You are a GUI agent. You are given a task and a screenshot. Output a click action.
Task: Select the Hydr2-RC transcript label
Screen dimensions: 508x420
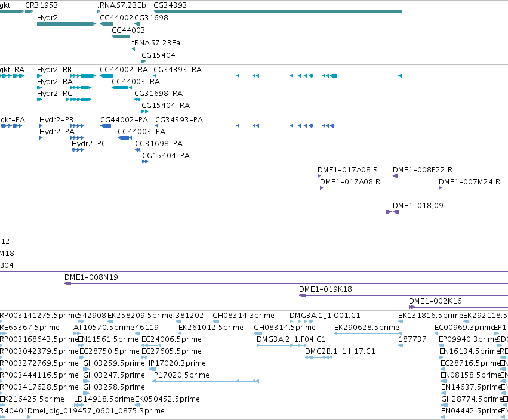tap(54, 94)
